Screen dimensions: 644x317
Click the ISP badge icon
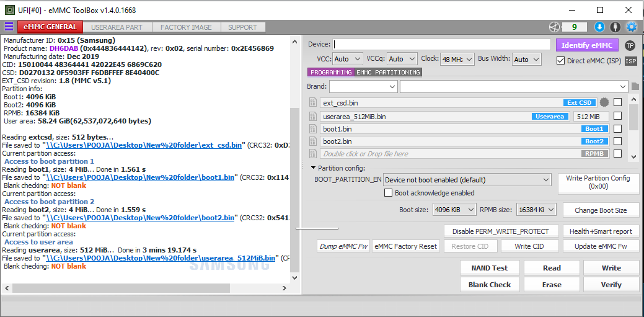tap(630, 61)
